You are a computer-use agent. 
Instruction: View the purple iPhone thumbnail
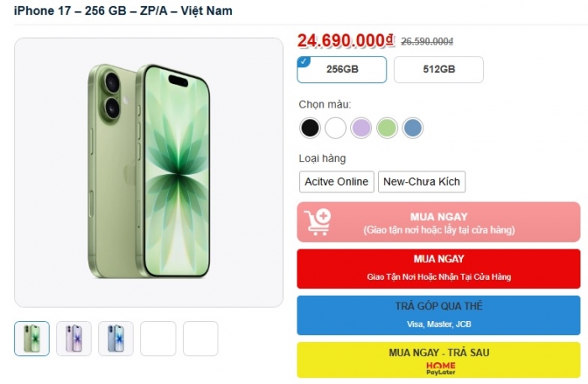[x=74, y=339]
